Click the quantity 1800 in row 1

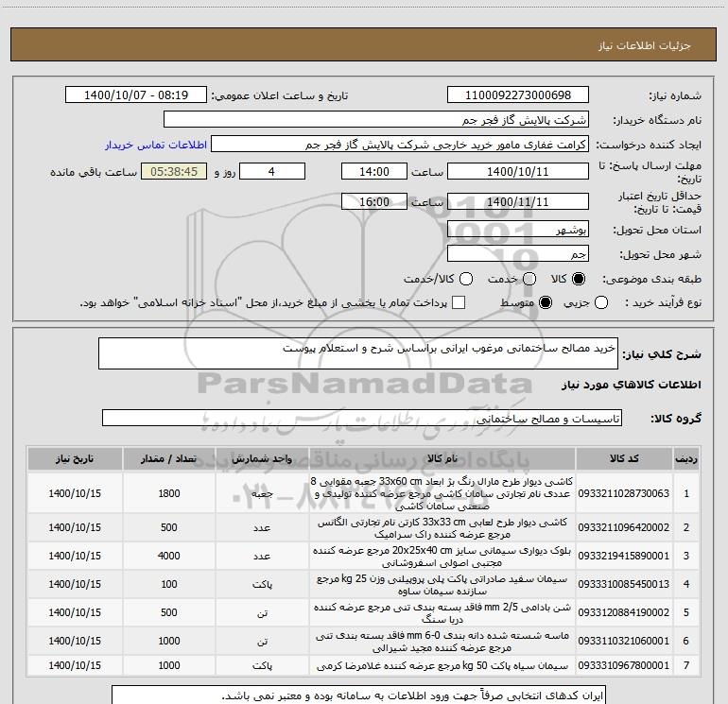(x=169, y=493)
